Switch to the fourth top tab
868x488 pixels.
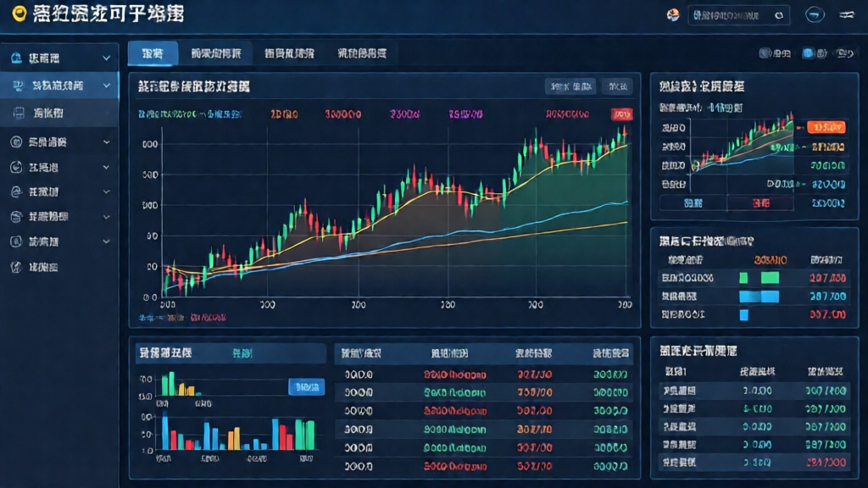coord(362,53)
